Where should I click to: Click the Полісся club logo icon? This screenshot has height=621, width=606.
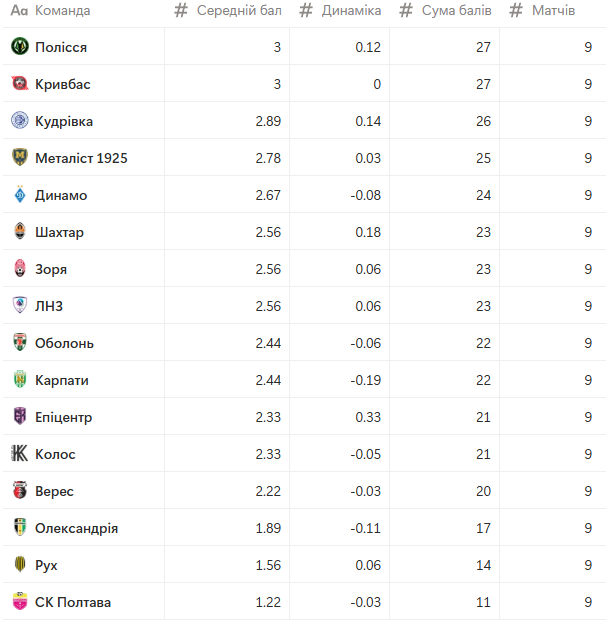(x=20, y=48)
